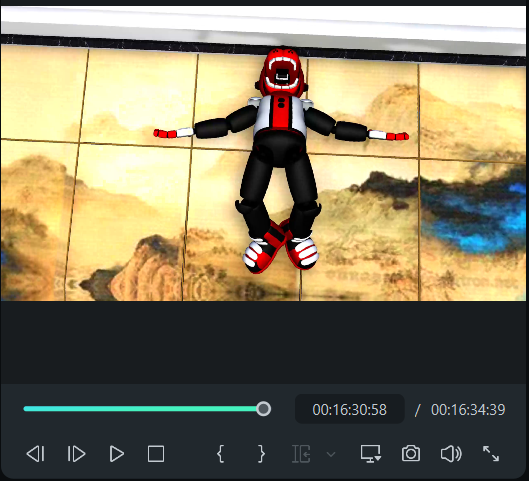Image resolution: width=529 pixels, height=481 pixels.
Task: Take a snapshot with the camera icon
Action: tap(411, 454)
